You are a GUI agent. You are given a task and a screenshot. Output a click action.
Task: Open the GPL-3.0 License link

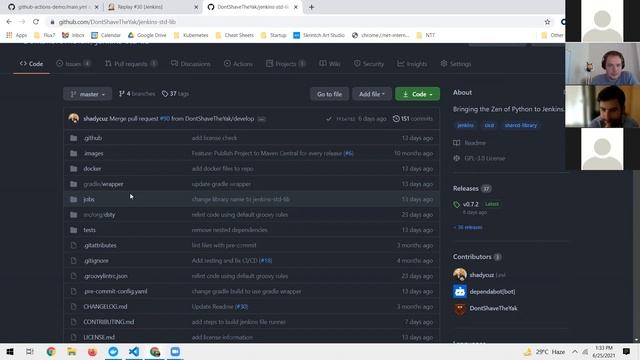click(479, 158)
